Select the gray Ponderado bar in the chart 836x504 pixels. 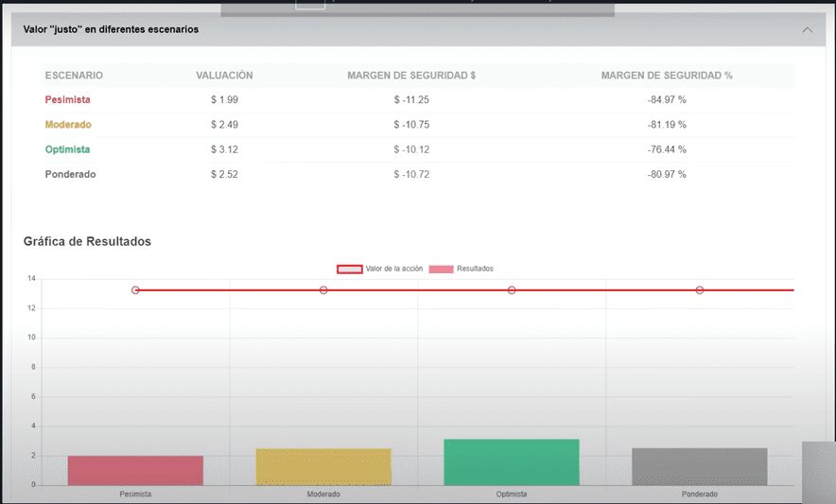(x=700, y=466)
